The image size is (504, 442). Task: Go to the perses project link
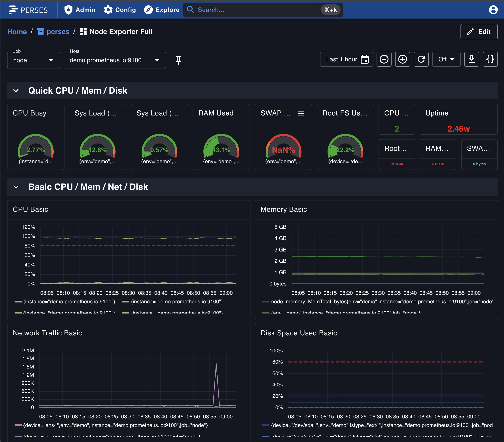click(x=58, y=32)
